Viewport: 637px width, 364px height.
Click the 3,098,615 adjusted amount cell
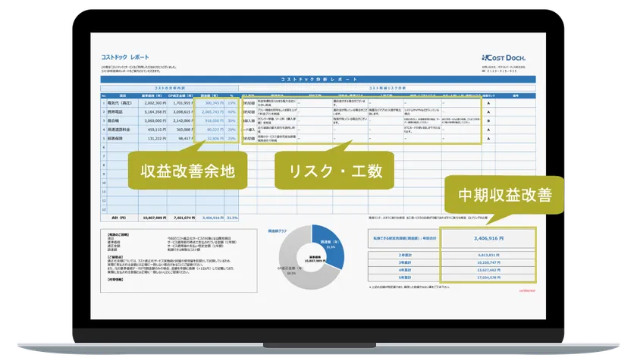tap(181, 111)
